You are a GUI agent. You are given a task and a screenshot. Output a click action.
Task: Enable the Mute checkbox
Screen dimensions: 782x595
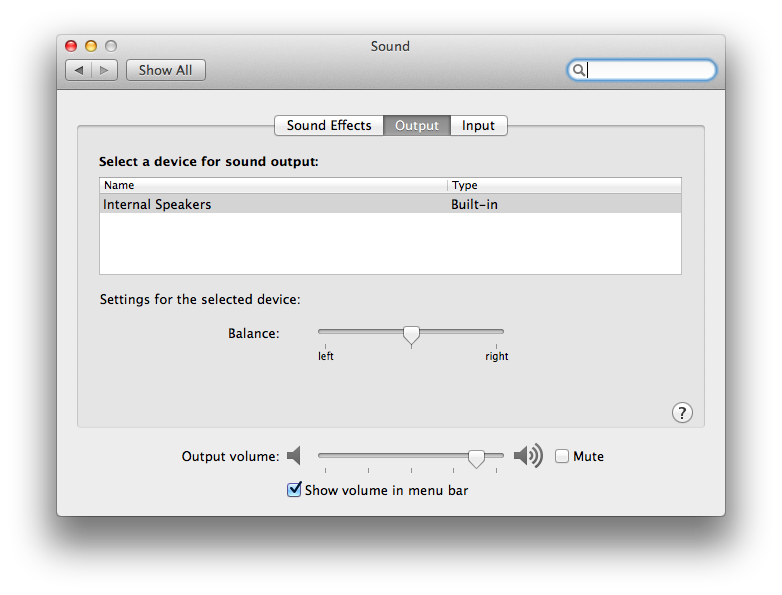pos(562,456)
